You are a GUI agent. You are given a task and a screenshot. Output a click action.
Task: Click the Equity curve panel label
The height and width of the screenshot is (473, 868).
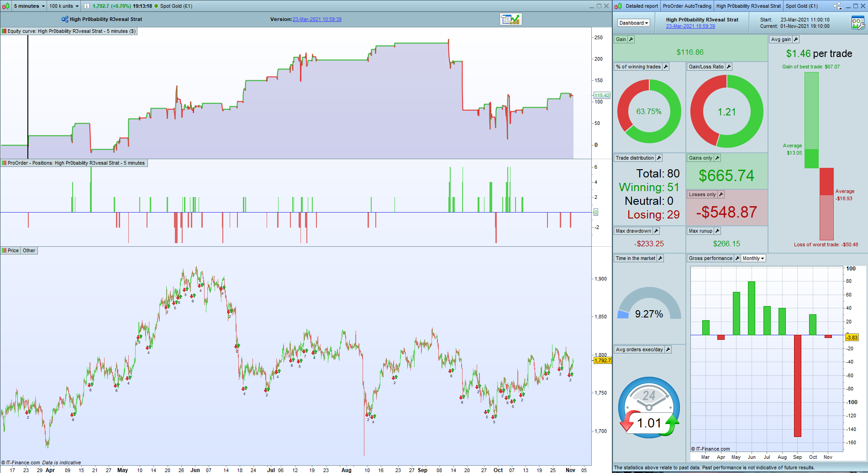click(x=72, y=31)
